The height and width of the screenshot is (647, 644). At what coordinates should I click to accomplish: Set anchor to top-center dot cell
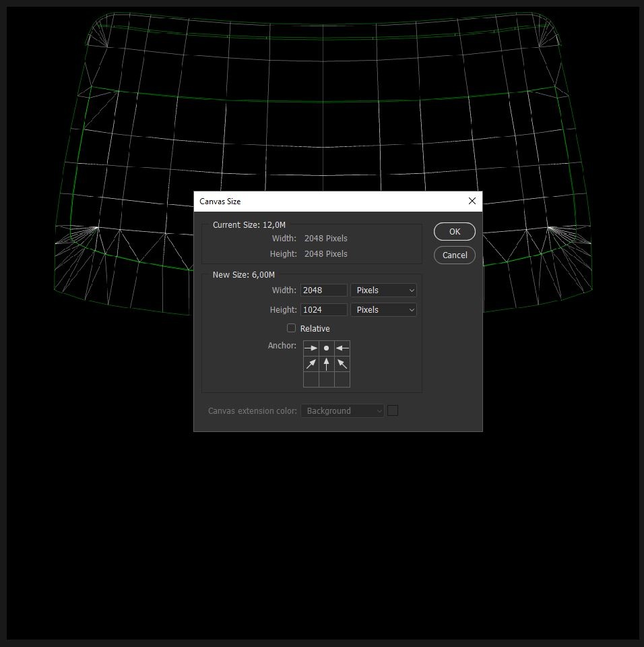click(326, 348)
